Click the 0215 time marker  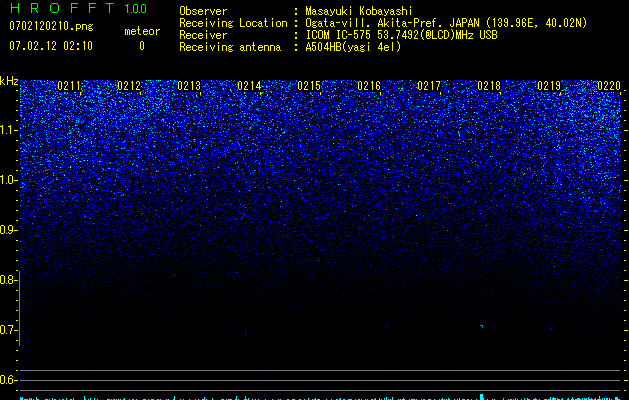[x=309, y=86]
